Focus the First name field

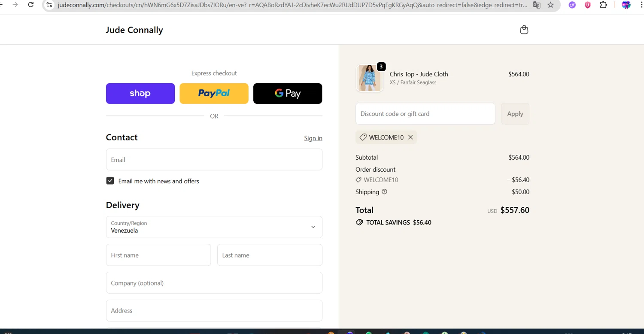pyautogui.click(x=158, y=255)
